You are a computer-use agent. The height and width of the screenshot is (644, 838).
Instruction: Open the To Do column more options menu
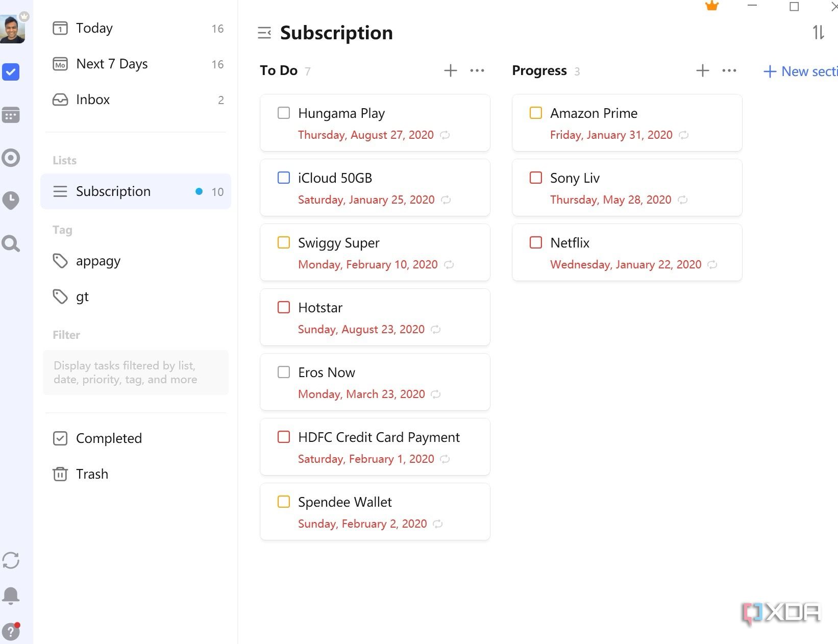tap(477, 70)
